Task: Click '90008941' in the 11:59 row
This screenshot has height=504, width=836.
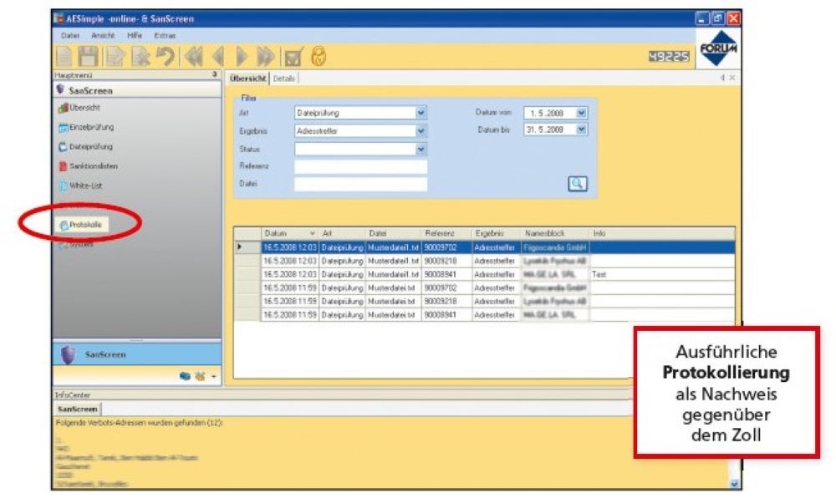Action: click(x=446, y=315)
